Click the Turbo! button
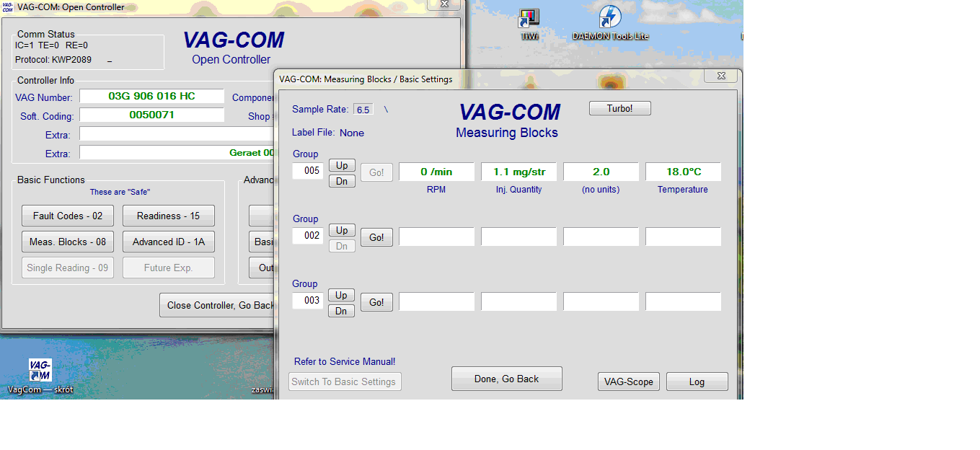The height and width of the screenshot is (450, 980). tap(619, 108)
